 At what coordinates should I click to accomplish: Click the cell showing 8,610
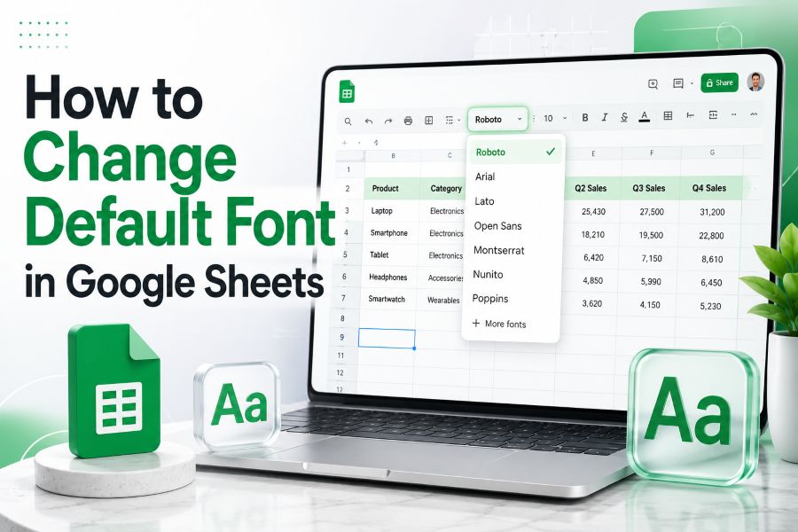[710, 259]
